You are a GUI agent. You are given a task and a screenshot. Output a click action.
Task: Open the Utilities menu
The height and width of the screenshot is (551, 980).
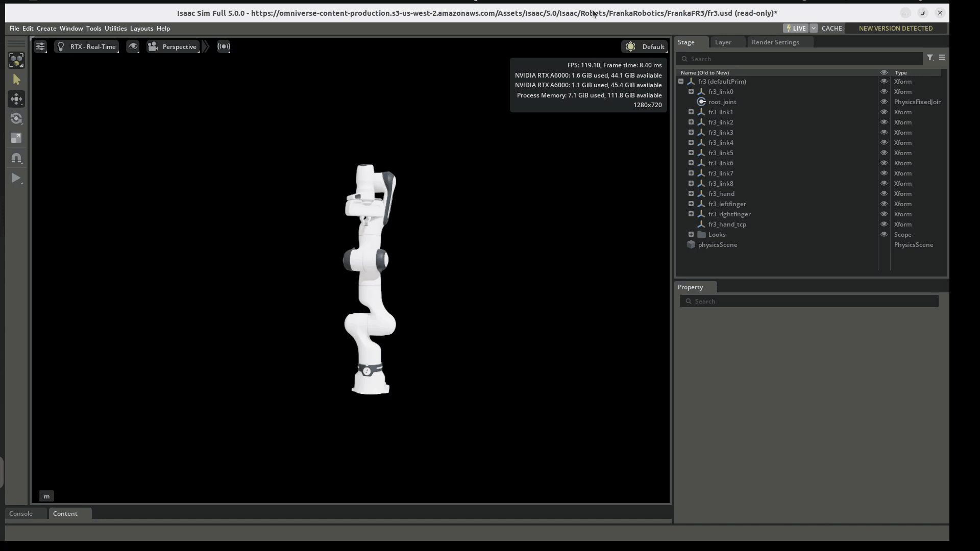[x=115, y=29]
